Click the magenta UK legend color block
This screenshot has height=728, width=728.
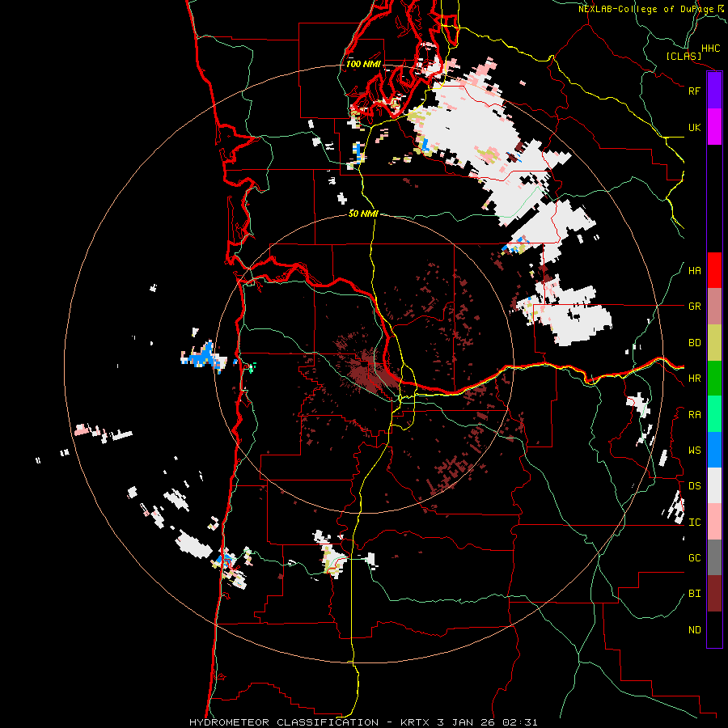(714, 127)
